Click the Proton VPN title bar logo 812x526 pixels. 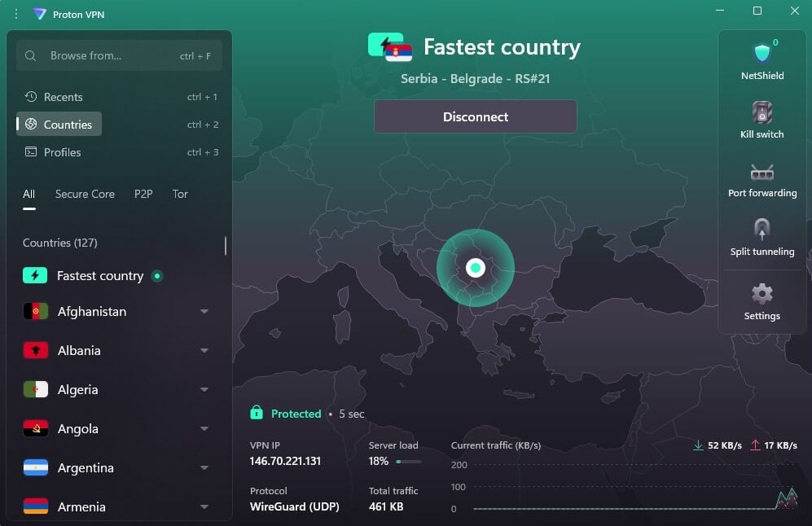pos(38,13)
